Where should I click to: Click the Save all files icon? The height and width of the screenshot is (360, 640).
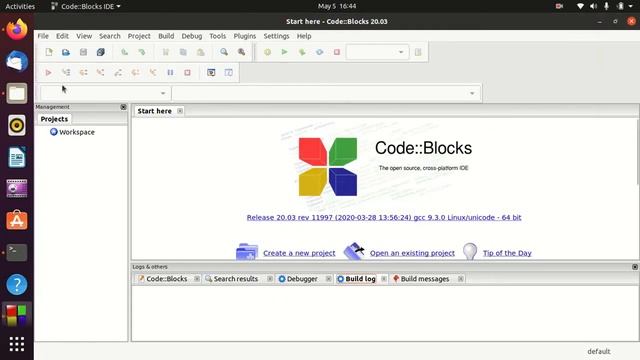[x=100, y=52]
